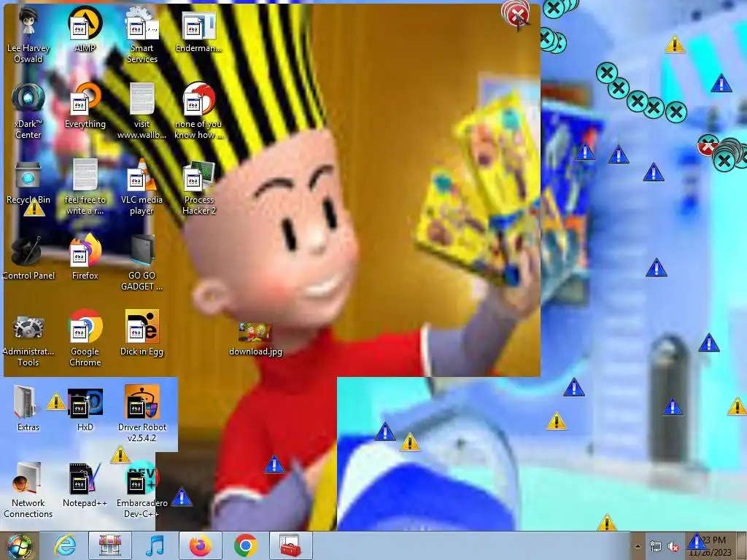
Task: Open the music note taskbar app
Action: 155,545
